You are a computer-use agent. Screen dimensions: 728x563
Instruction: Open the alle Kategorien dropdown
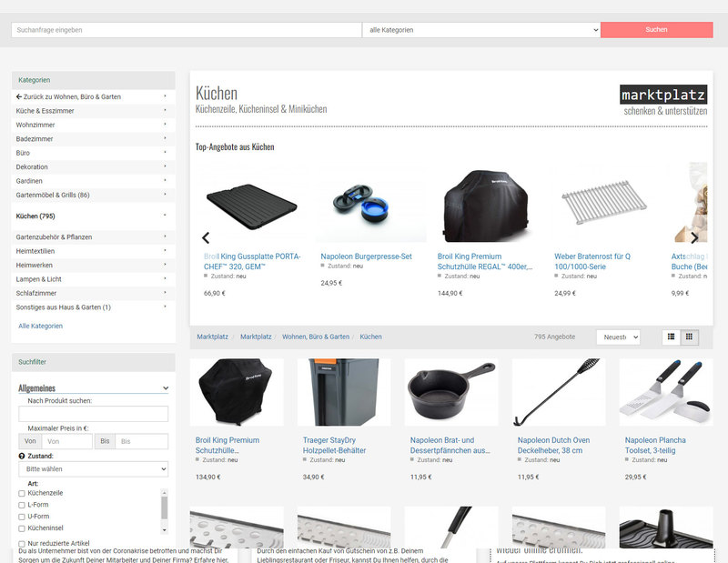click(x=481, y=30)
